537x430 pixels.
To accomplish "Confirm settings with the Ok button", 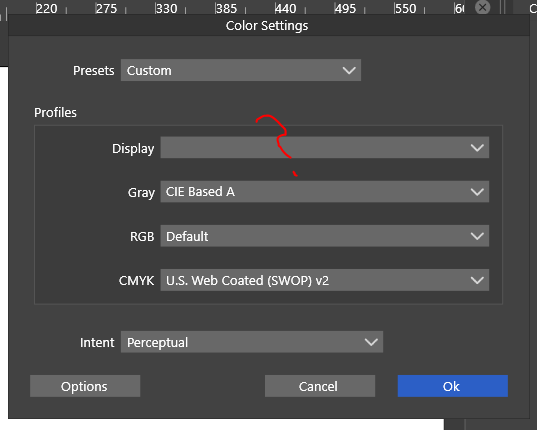I will click(x=453, y=386).
